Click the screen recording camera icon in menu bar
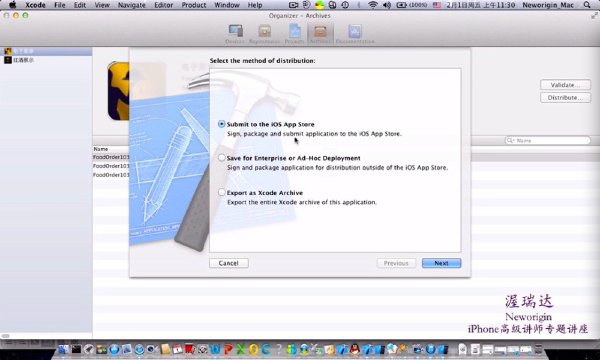This screenshot has height=360, width=600. [293, 5]
